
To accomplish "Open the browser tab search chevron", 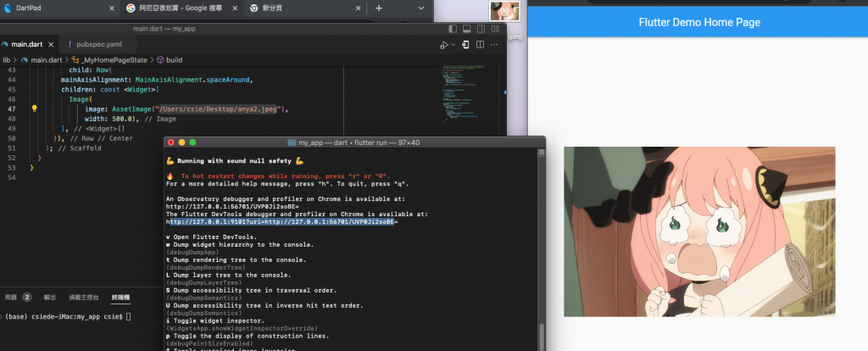I will click(421, 8).
